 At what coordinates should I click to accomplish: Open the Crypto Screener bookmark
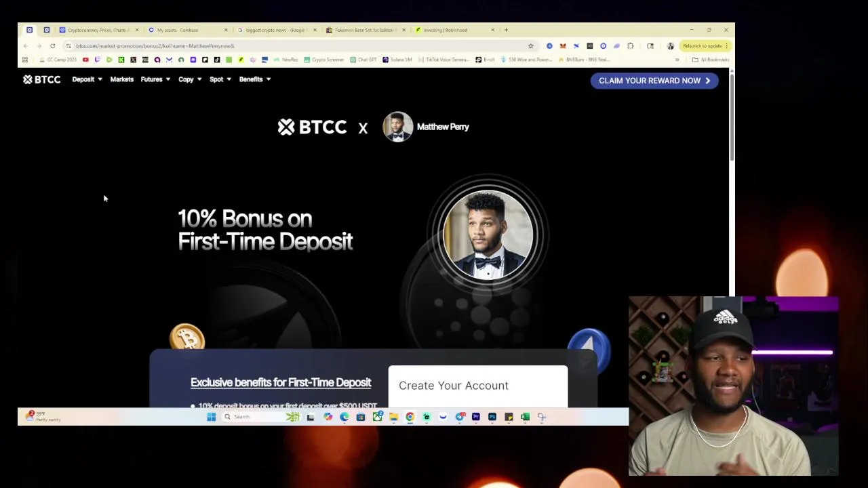pyautogui.click(x=324, y=60)
